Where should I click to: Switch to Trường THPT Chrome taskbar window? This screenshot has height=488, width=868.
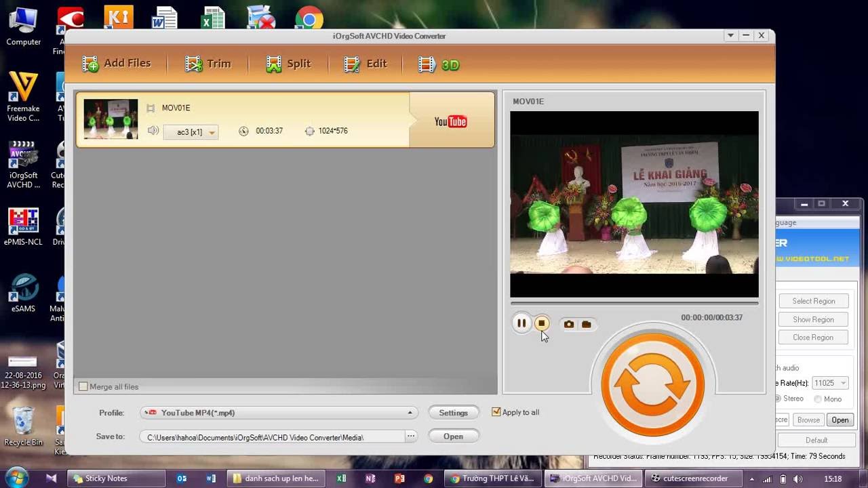click(x=494, y=478)
